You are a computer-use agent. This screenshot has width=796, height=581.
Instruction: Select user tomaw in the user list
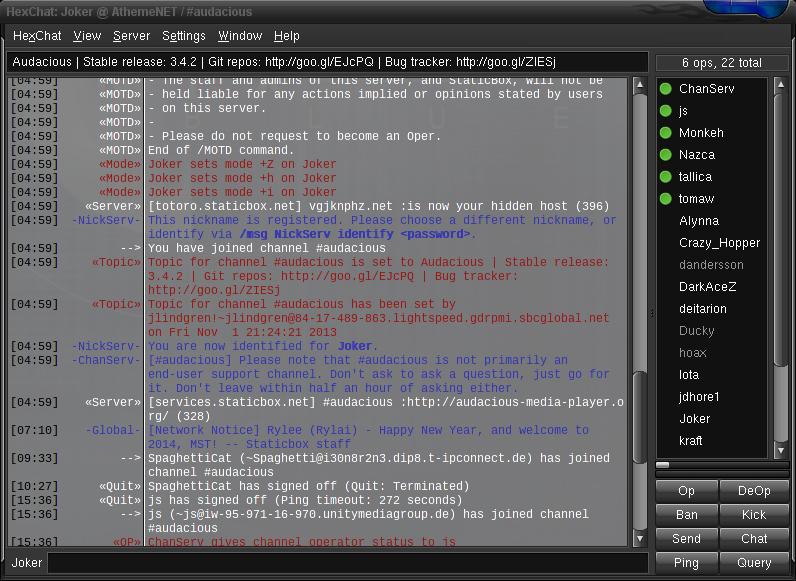pos(712,199)
